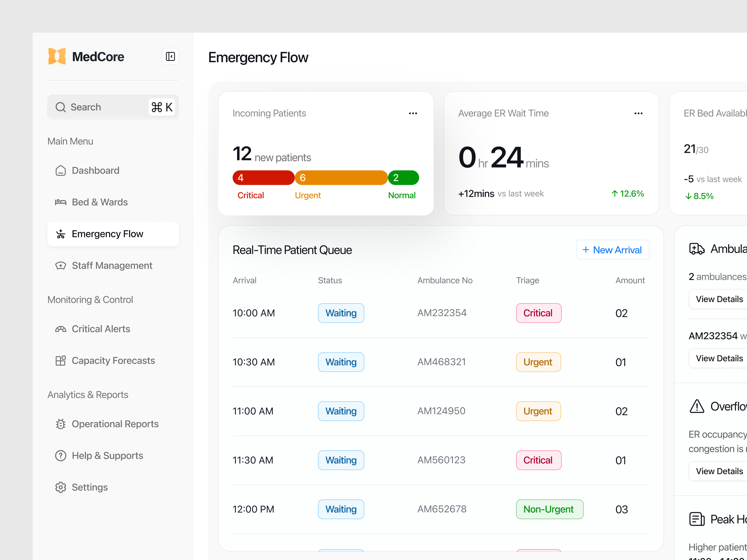Viewport: 747px width, 560px height.
Task: Click the Non-Urgent triage tag for AM652678
Action: click(550, 509)
